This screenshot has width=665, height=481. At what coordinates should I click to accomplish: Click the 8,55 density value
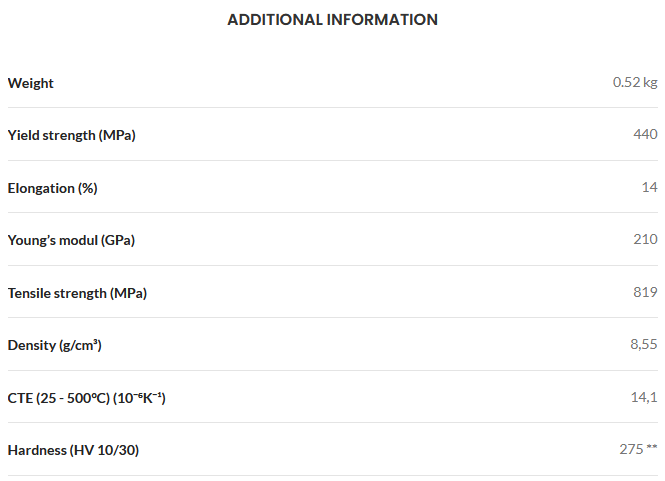644,344
